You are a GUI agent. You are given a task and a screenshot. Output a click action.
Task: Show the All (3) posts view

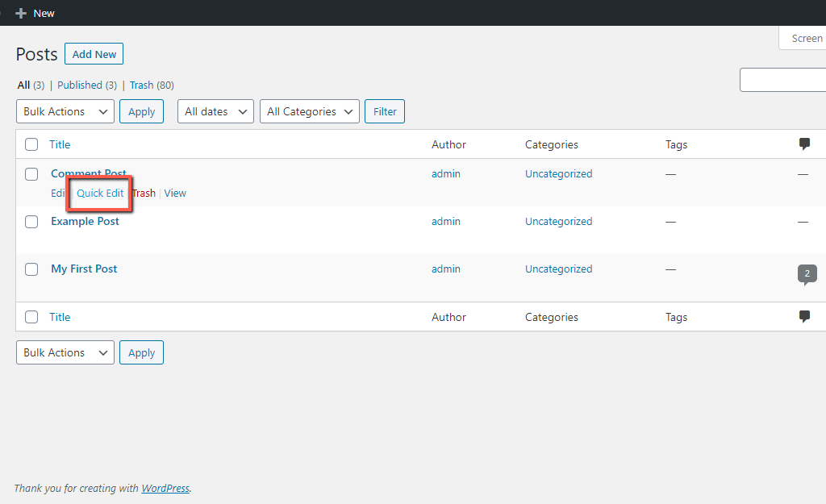[x=31, y=85]
